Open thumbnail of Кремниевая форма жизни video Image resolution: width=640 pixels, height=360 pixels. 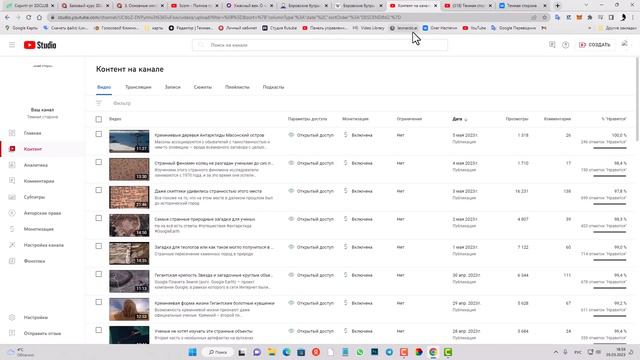129,309
